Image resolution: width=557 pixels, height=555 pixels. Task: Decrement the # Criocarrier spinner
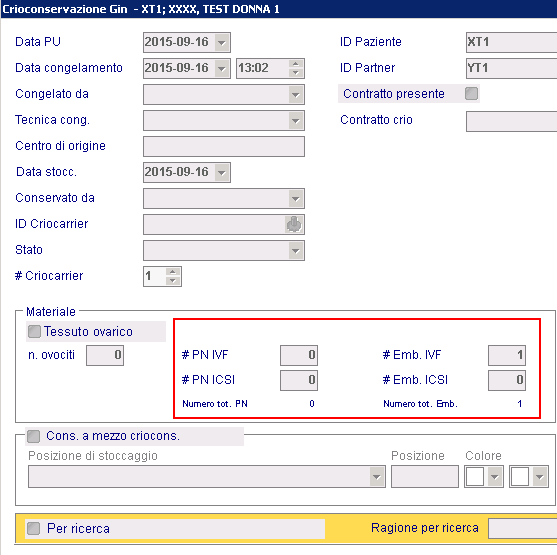173,281
